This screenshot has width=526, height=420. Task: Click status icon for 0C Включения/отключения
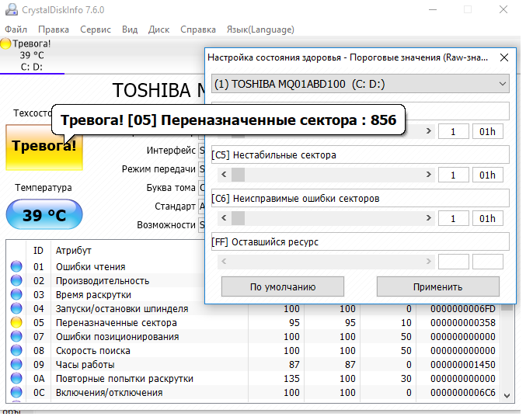tap(16, 392)
